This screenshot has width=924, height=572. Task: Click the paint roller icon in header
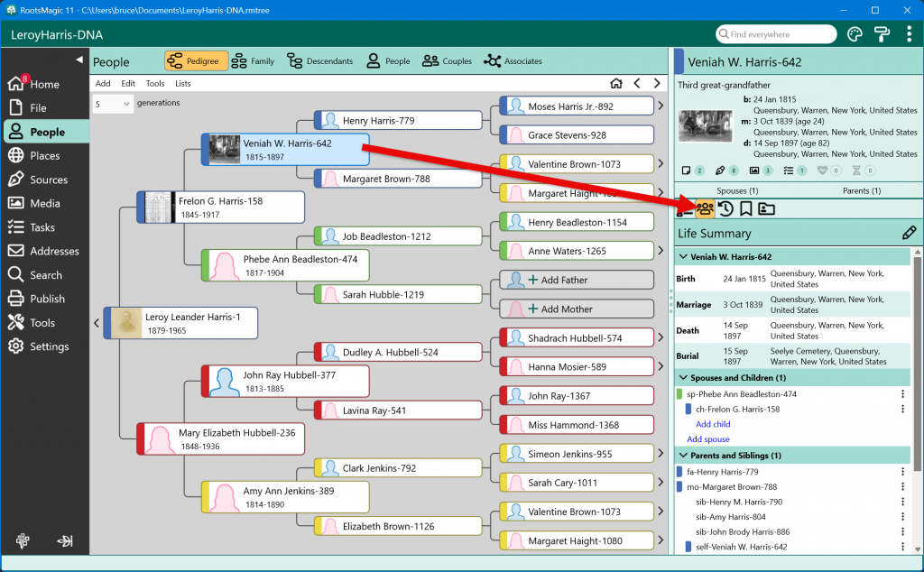click(x=882, y=35)
